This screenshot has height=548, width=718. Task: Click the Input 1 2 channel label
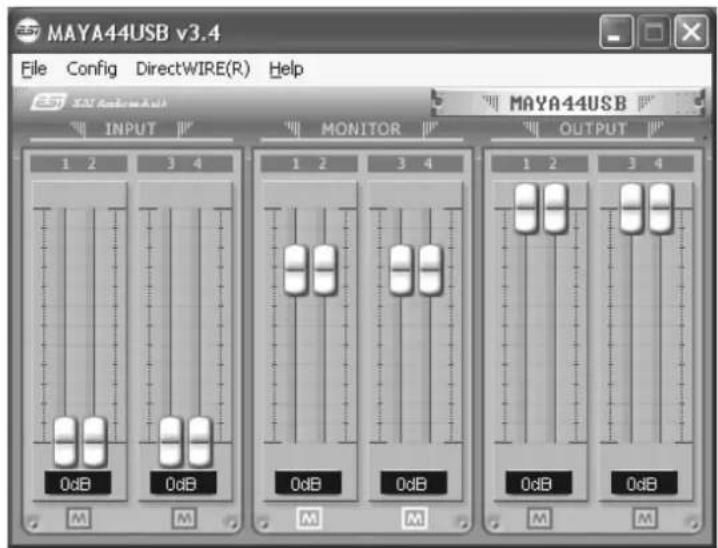point(79,163)
